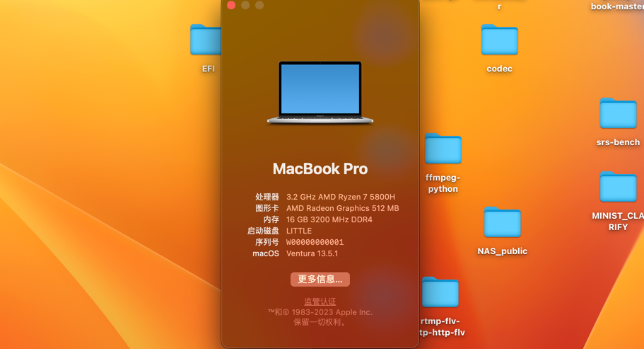
Task: Click the NAS_public folder name label
Action: 503,251
